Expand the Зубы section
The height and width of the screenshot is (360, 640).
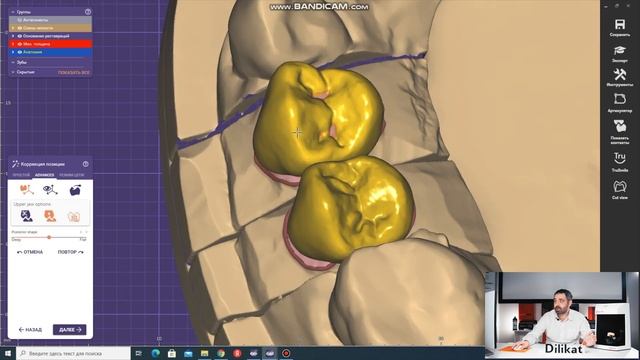coord(13,62)
